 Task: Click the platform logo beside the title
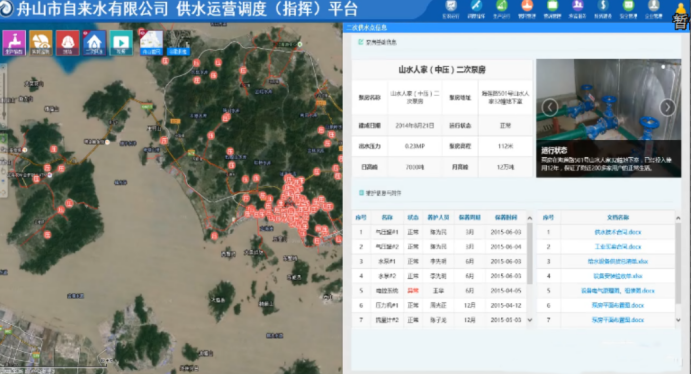point(6,9)
